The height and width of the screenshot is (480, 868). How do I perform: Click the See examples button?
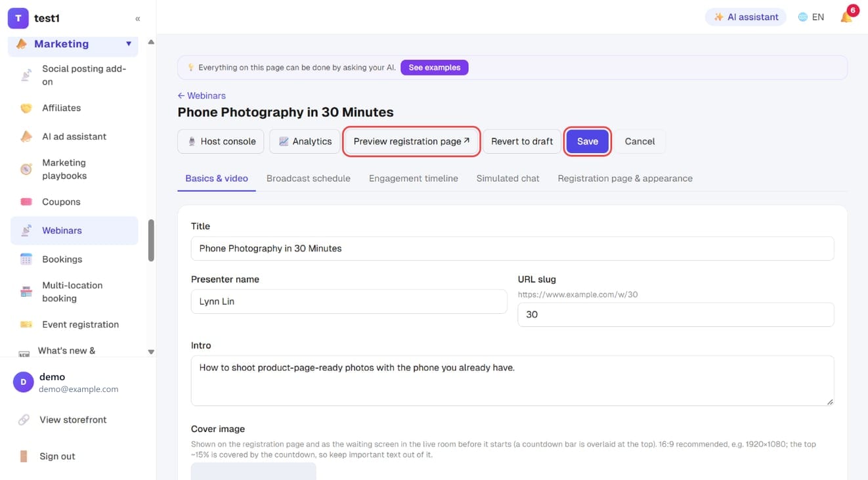(x=435, y=67)
